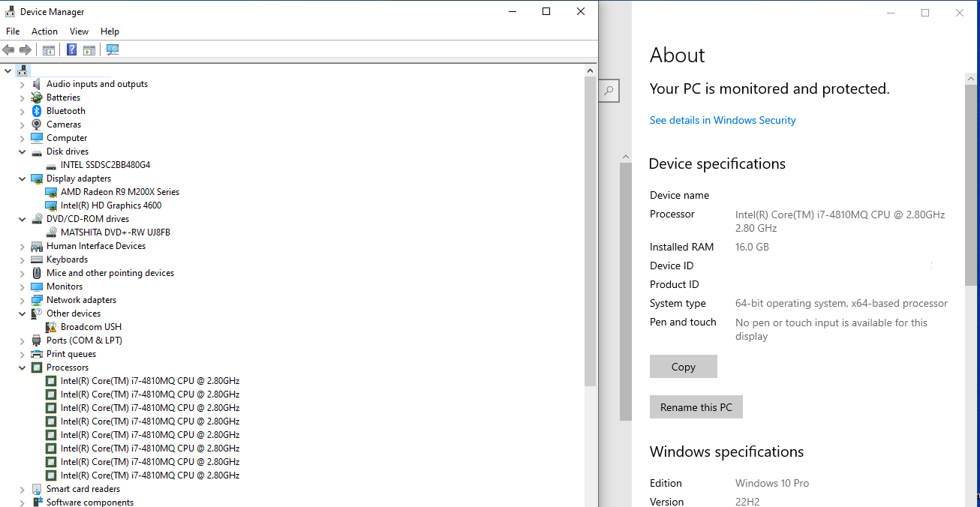Click Scan for hardware changes icon
This screenshot has height=507, width=980.
(113, 50)
